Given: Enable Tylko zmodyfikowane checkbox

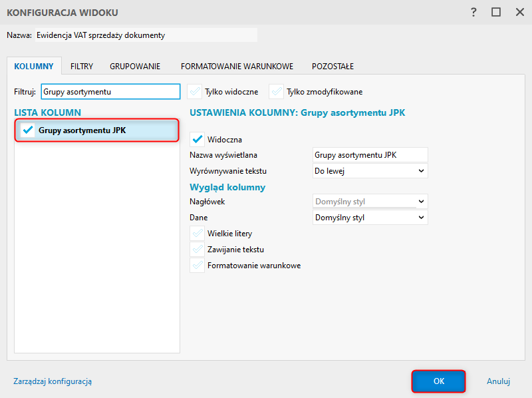Looking at the screenshot, I should (x=276, y=91).
